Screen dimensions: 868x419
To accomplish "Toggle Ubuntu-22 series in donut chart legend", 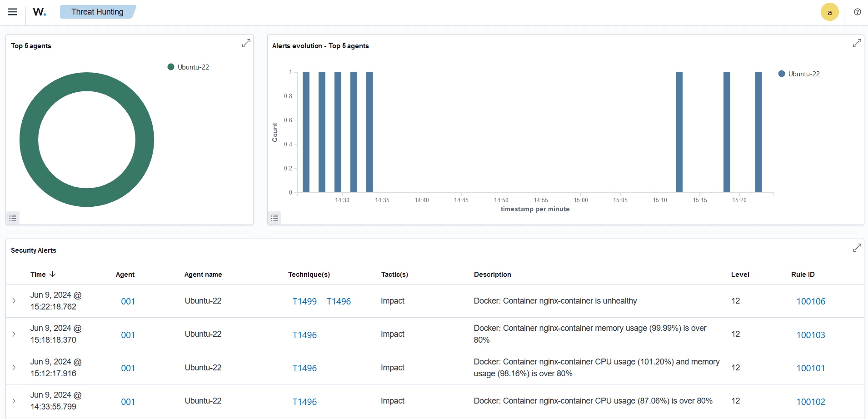I will click(189, 67).
